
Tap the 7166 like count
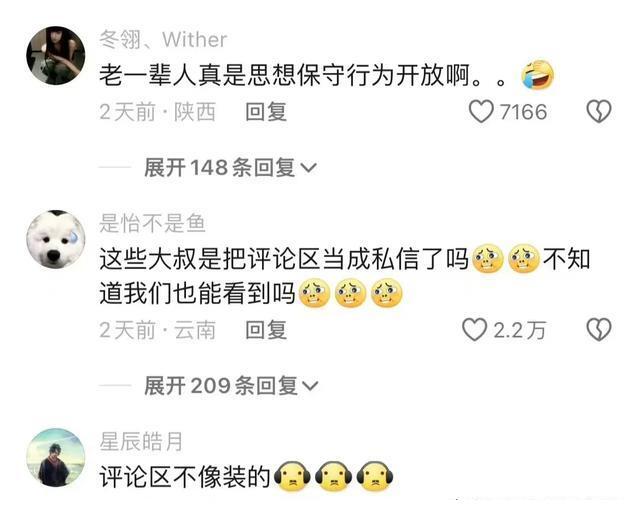point(523,112)
